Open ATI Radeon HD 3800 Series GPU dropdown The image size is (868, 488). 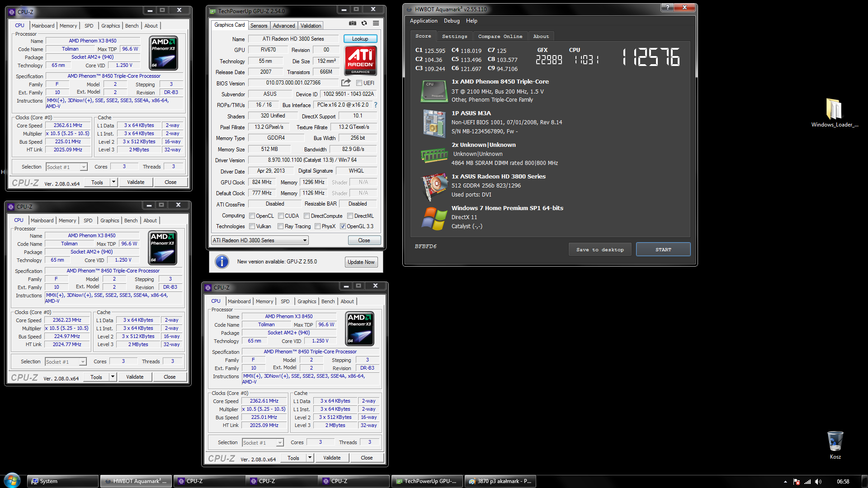(x=260, y=240)
